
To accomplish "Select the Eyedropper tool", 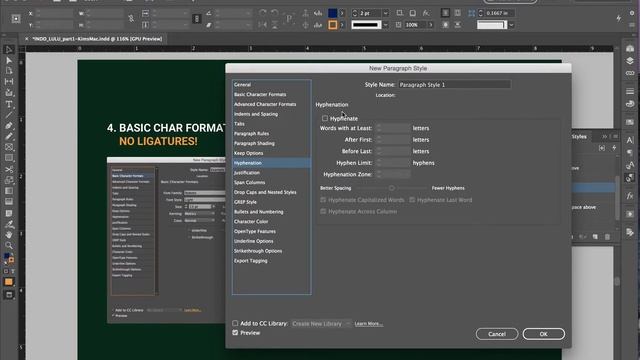I will pyautogui.click(x=9, y=224).
